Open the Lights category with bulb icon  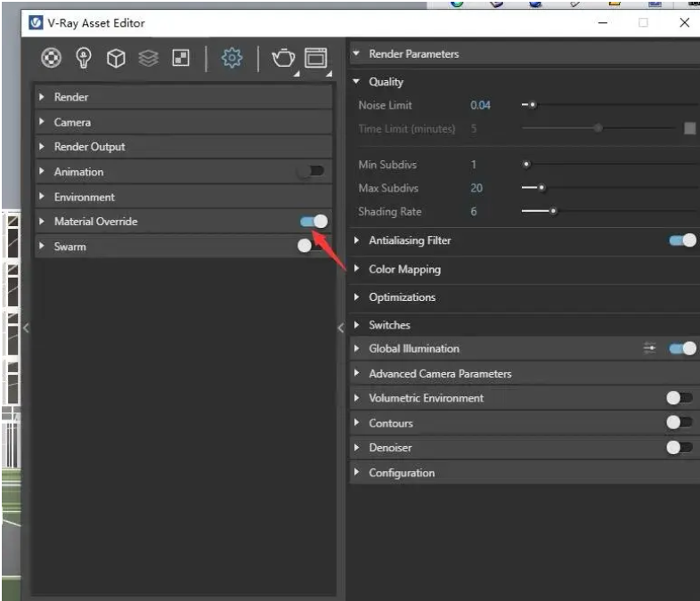[84, 58]
